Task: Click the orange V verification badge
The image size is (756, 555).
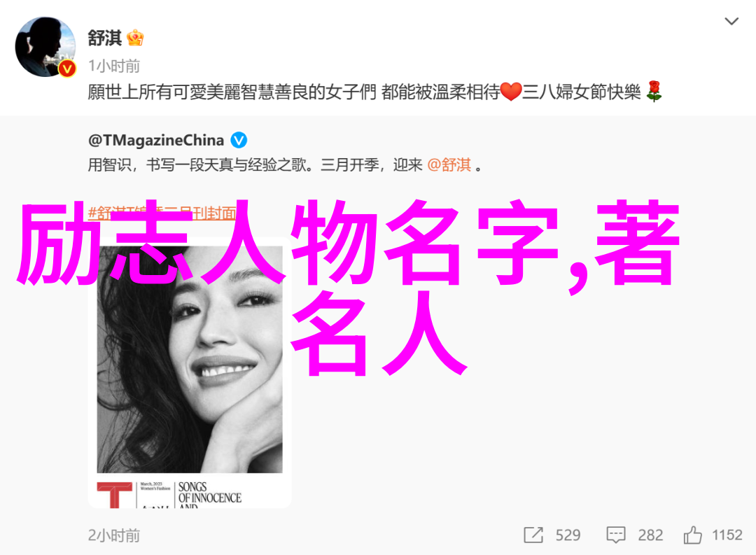Action: [x=67, y=69]
